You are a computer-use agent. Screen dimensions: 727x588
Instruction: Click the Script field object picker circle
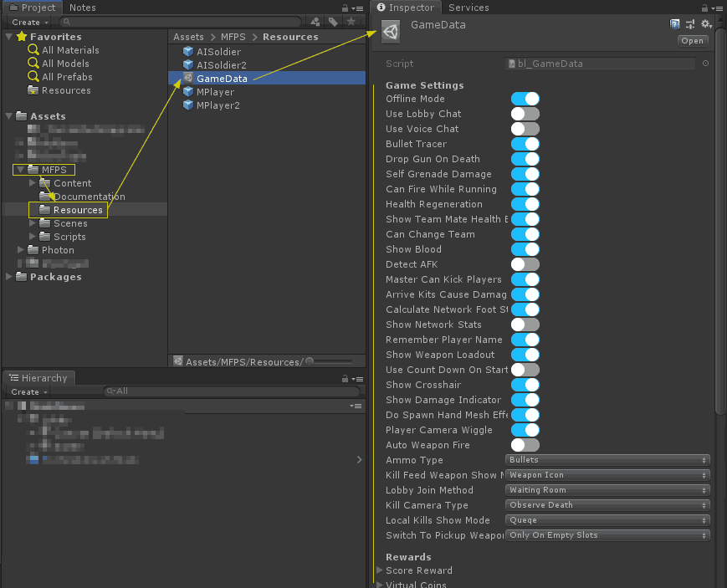[705, 64]
